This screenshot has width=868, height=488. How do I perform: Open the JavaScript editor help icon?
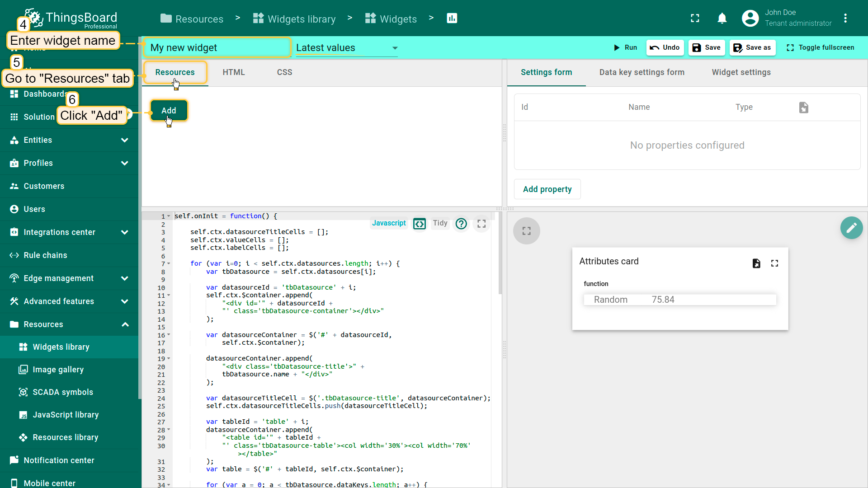point(461,224)
